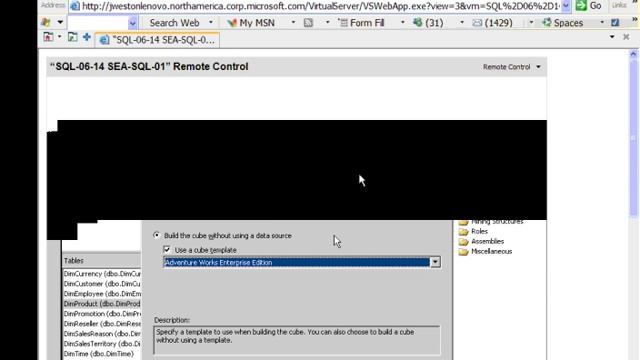Screen dimensions: 640x360
Task: Click the RSS feeds toolbar icon
Action: coord(308,23)
